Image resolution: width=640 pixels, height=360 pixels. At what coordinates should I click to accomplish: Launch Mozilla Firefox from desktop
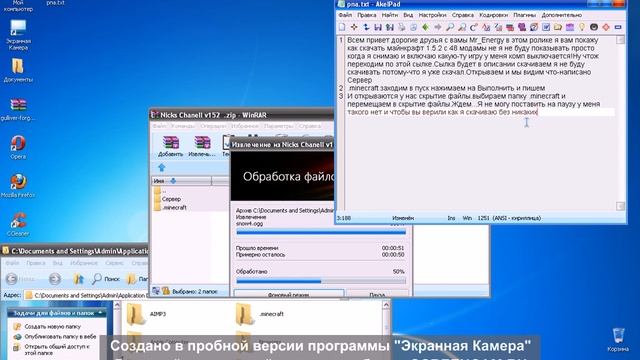(18, 186)
